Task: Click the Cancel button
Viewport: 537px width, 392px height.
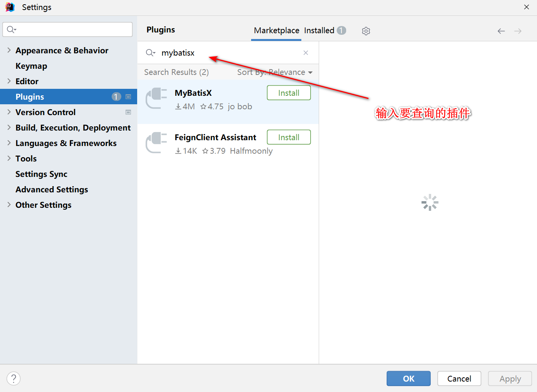Action: [459, 378]
